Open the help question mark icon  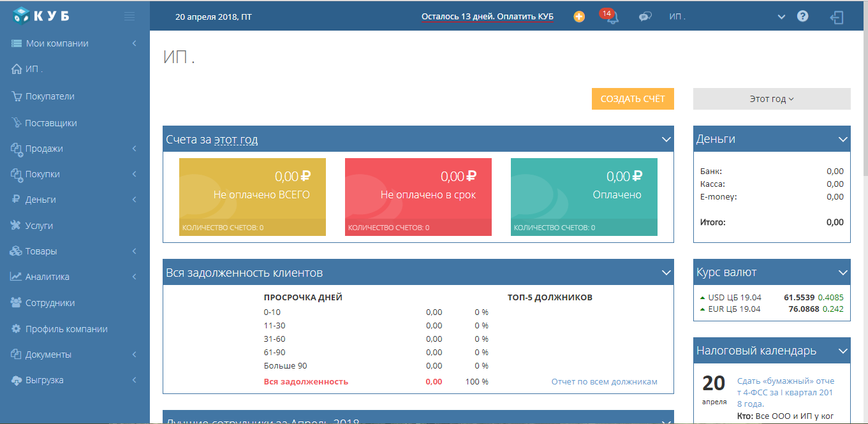[x=803, y=17]
